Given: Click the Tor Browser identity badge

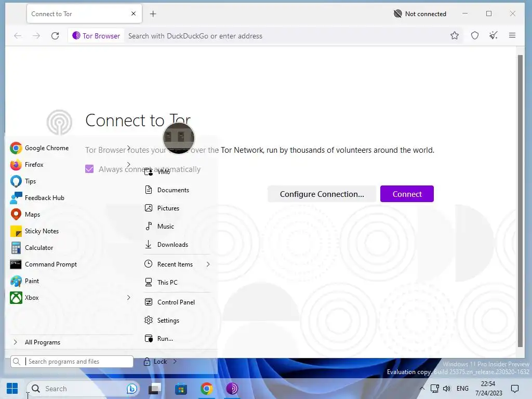Looking at the screenshot, I should point(96,36).
